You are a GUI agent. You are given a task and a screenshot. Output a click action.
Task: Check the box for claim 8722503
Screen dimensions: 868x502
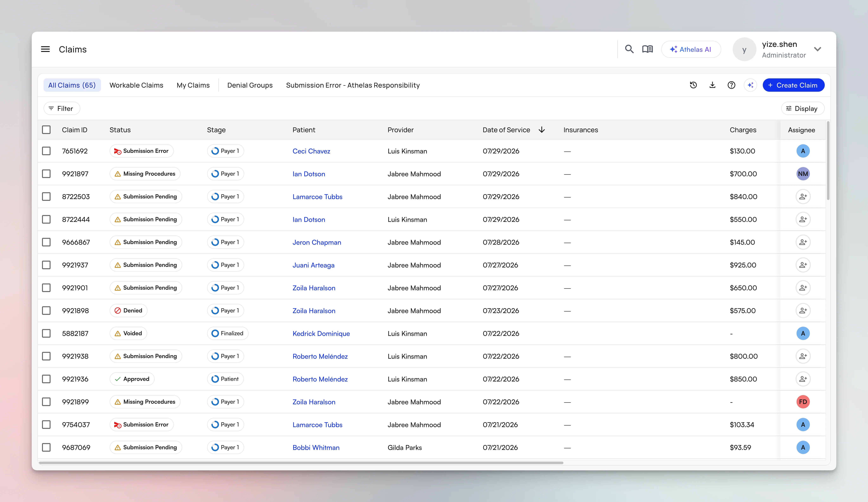point(46,197)
